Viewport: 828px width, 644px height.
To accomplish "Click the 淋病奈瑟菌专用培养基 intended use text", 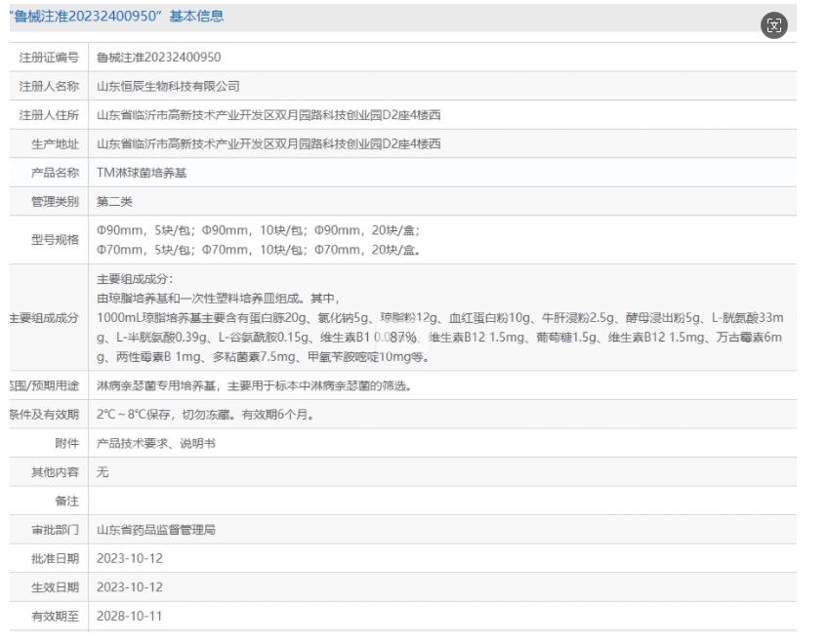I will coord(157,385).
